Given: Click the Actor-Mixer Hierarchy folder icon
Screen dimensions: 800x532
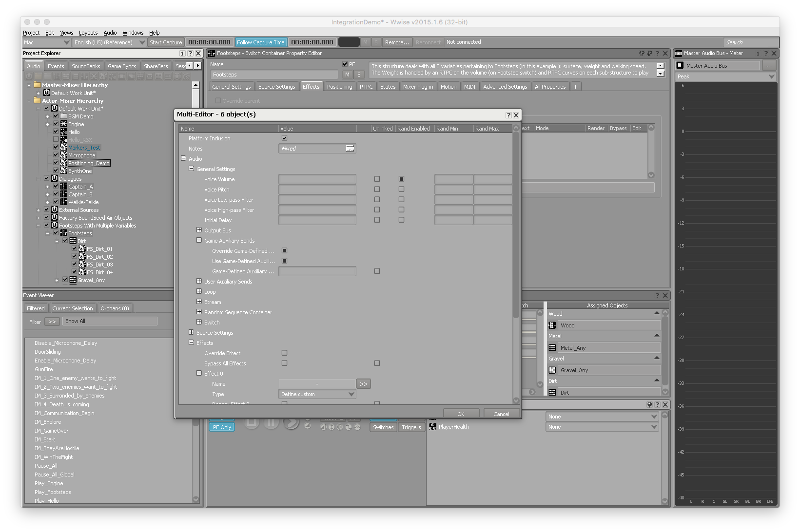Looking at the screenshot, I should tap(37, 101).
